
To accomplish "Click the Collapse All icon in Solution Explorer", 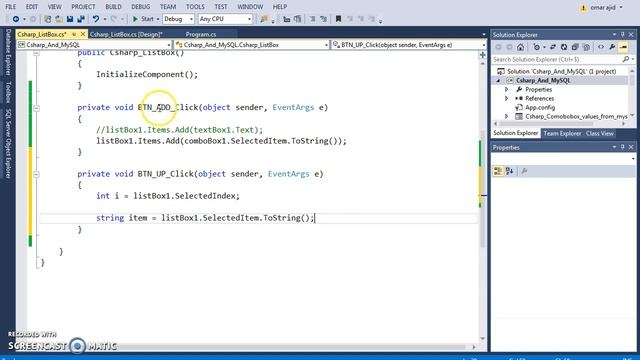I will click(575, 47).
